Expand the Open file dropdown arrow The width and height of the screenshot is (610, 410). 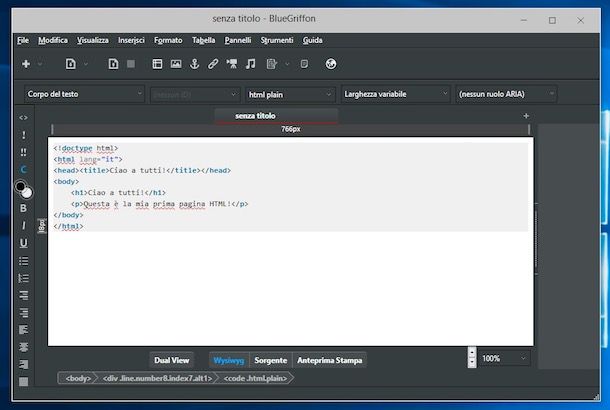pyautogui.click(x=86, y=64)
